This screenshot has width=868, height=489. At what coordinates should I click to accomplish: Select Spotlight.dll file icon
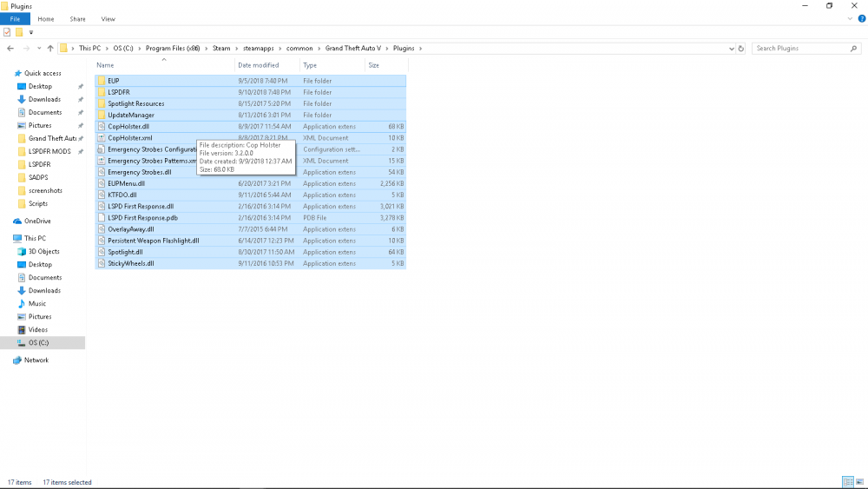pyautogui.click(x=102, y=252)
